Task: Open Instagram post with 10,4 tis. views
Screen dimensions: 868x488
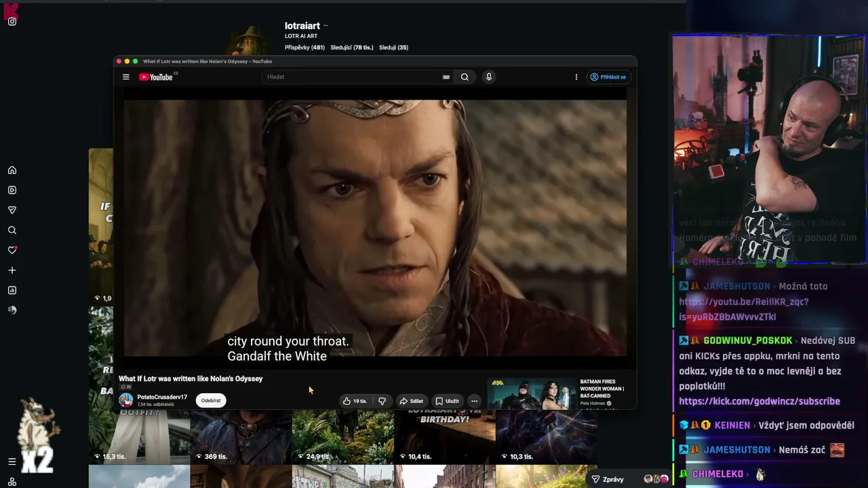Action: point(445,437)
